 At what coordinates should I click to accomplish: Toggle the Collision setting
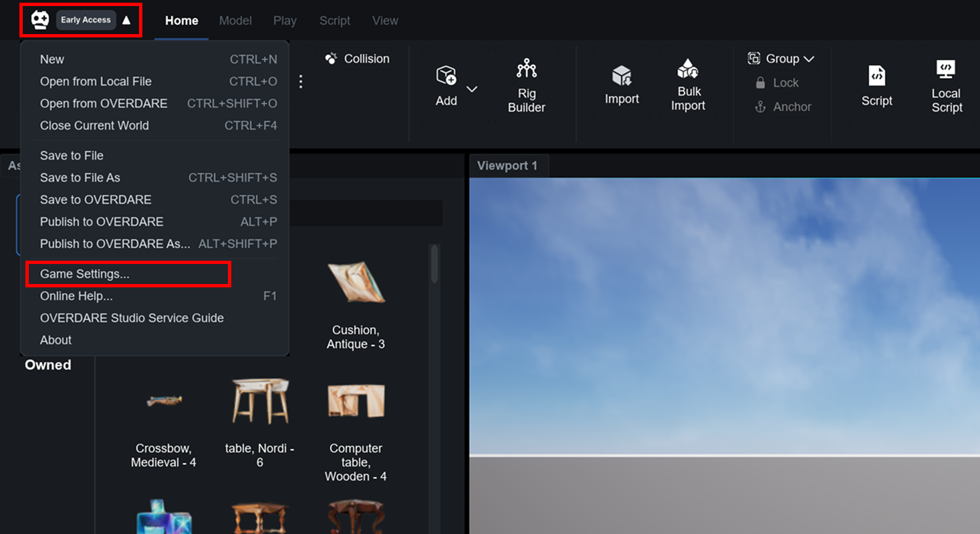tap(357, 59)
